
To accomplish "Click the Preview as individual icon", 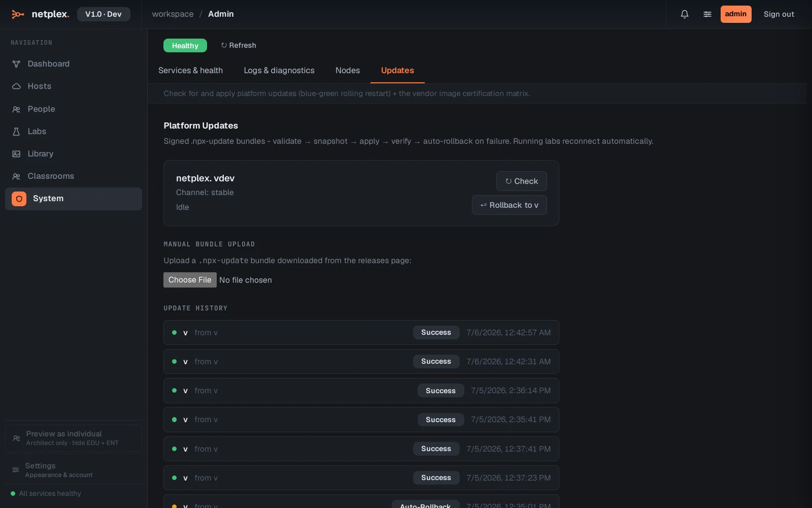I will [16, 438].
